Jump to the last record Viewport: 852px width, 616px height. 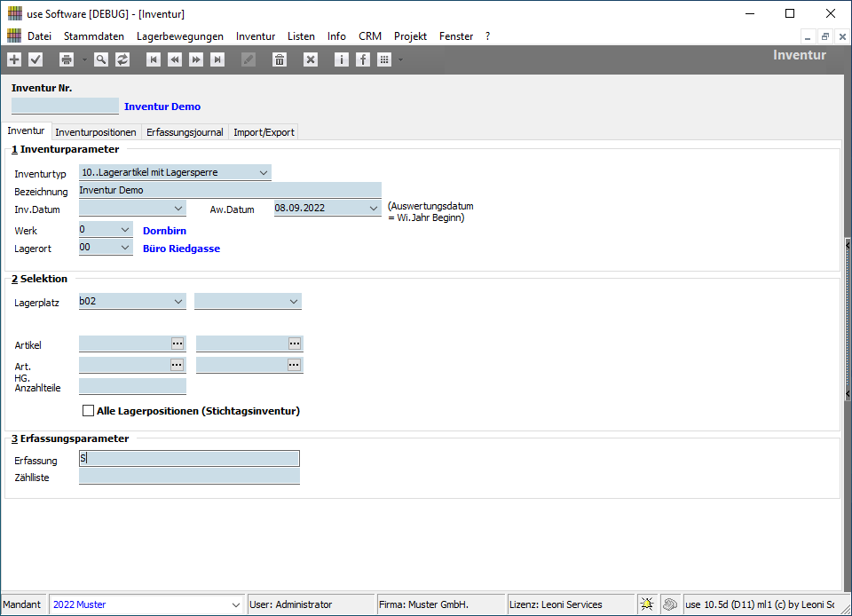tap(217, 59)
